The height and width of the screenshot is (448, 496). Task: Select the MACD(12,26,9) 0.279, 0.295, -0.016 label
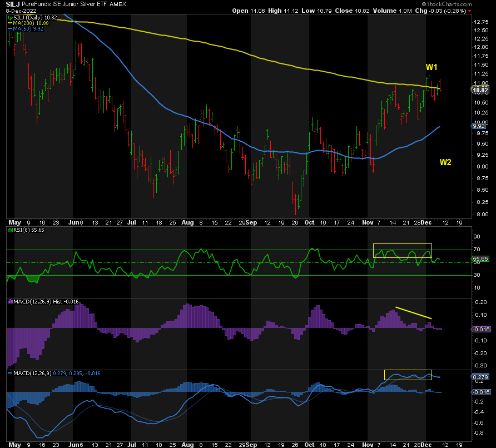[57, 374]
